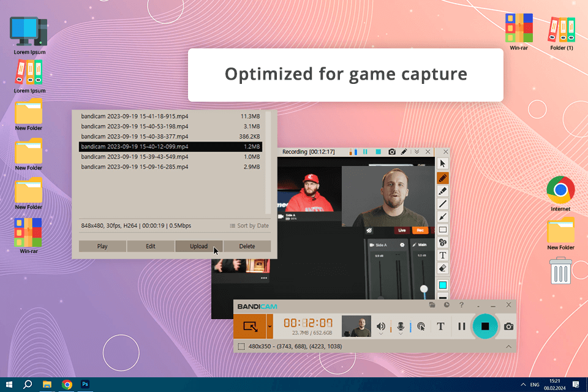Image resolution: width=588 pixels, height=392 pixels.
Task: Open the Windows Start menu
Action: coord(9,385)
